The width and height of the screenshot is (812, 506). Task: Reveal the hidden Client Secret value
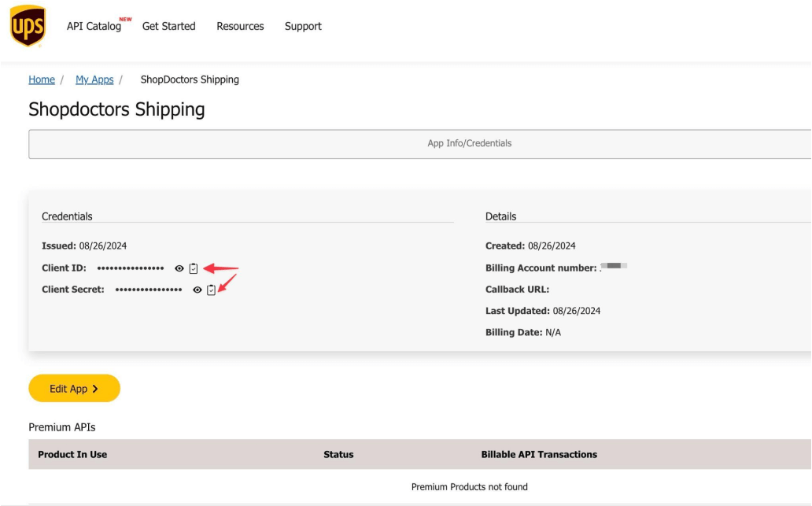[x=197, y=290]
